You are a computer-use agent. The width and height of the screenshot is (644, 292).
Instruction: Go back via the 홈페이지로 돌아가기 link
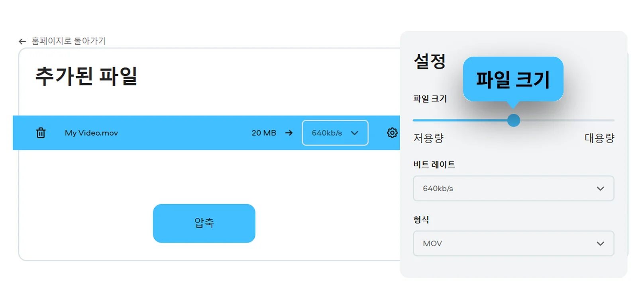(69, 41)
